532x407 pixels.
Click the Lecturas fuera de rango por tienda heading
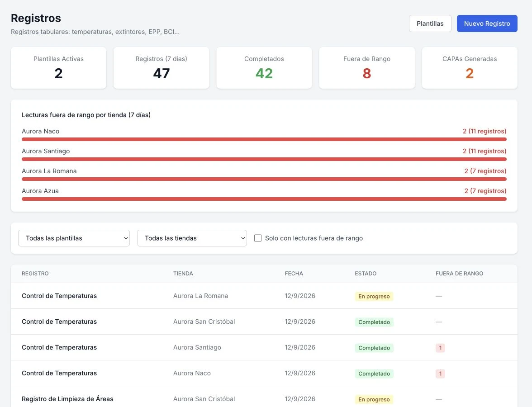(86, 115)
